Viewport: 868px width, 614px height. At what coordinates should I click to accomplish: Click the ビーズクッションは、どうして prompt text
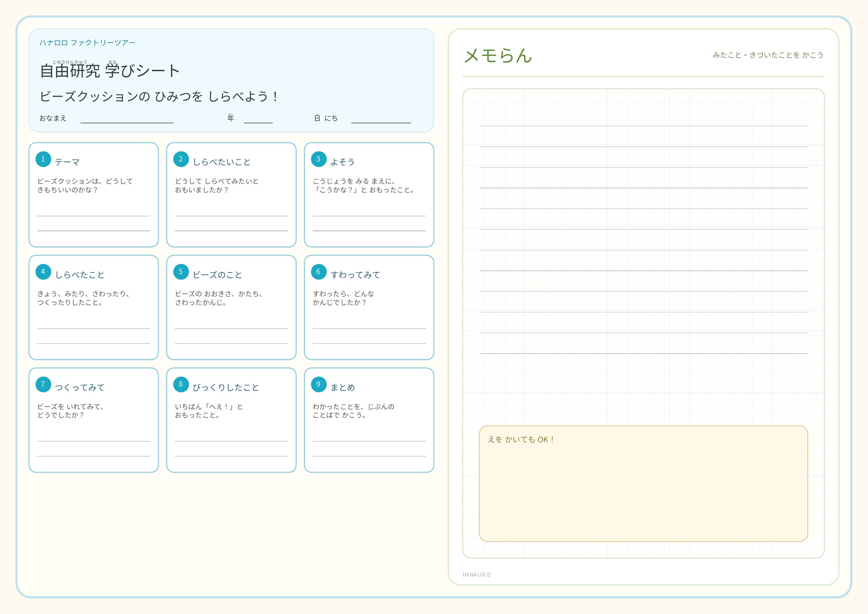point(85,181)
